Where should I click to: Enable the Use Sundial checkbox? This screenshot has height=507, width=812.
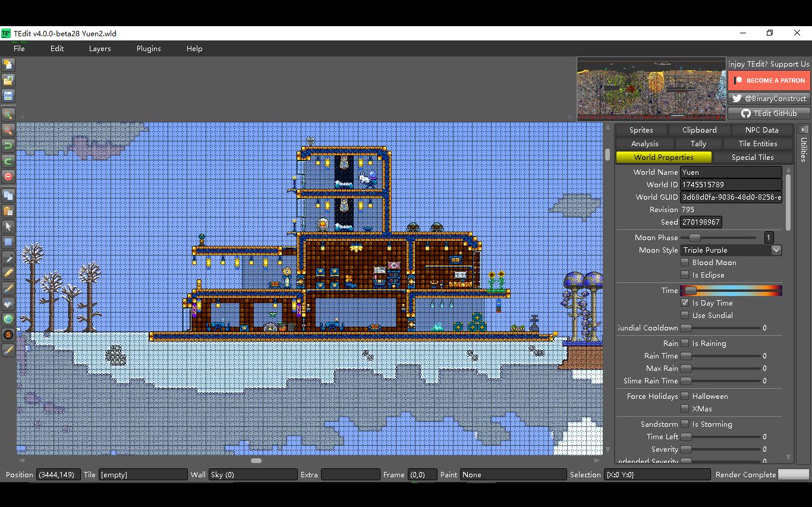tap(685, 315)
